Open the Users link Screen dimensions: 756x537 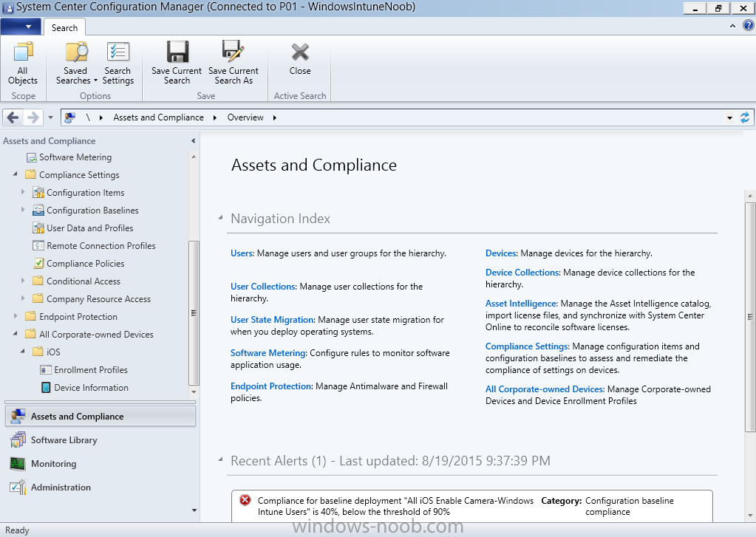tap(242, 253)
